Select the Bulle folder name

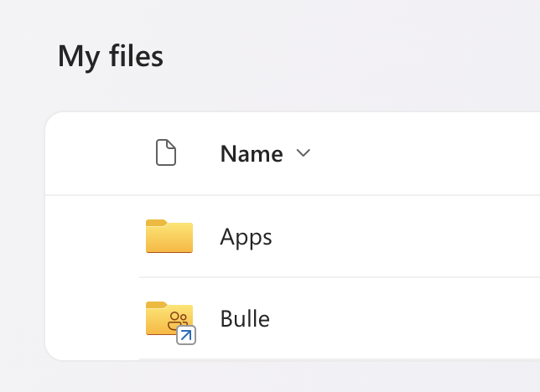[245, 318]
